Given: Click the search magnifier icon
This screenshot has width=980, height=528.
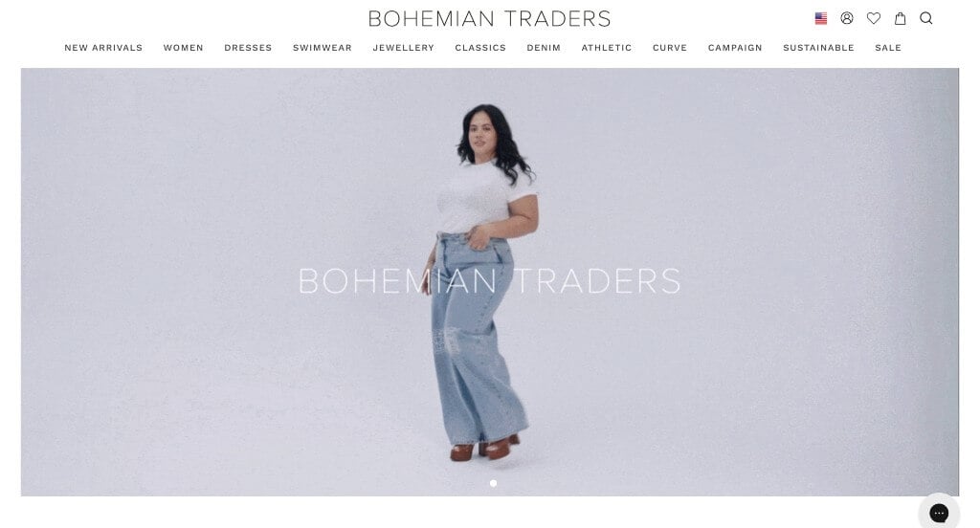Looking at the screenshot, I should 926,18.
